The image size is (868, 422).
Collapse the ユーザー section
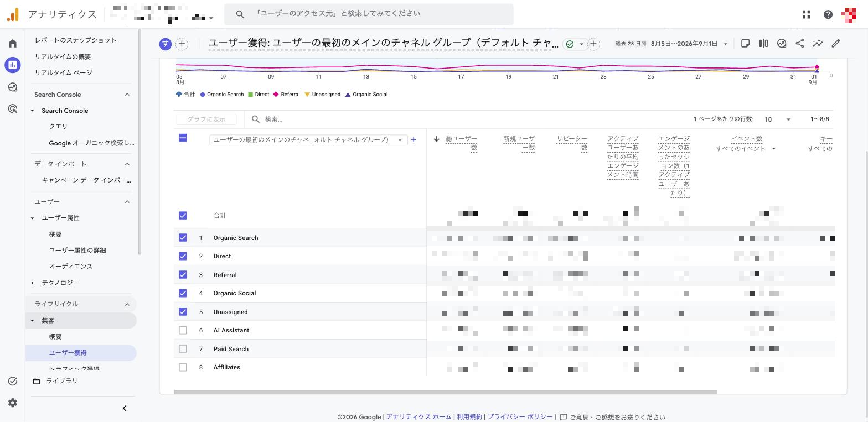pos(127,201)
